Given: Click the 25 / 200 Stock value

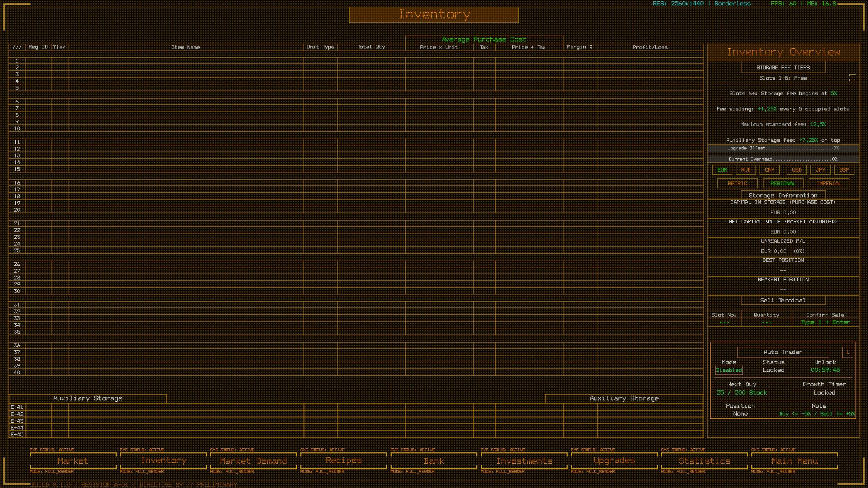Looking at the screenshot, I should pyautogui.click(x=742, y=393).
